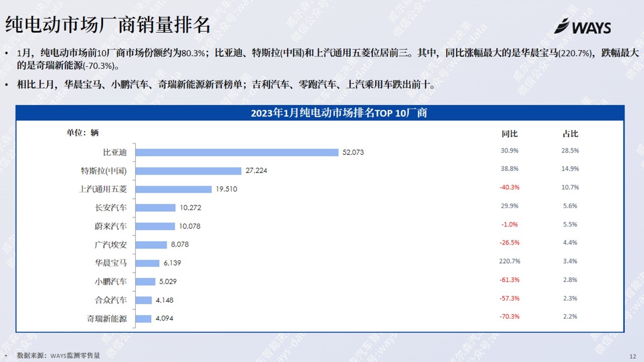Select the 合众汽车 bar in the chart
Image resolution: width=644 pixels, height=362 pixels.
tap(144, 300)
